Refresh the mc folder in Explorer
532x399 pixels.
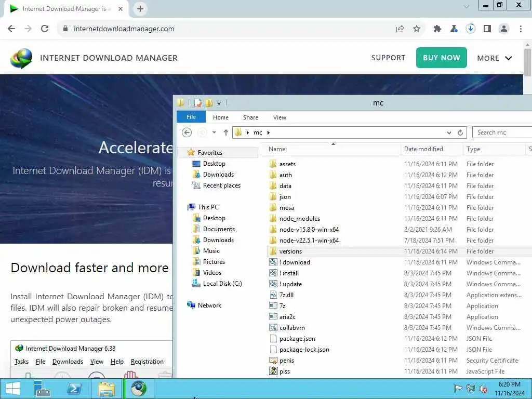point(460,132)
